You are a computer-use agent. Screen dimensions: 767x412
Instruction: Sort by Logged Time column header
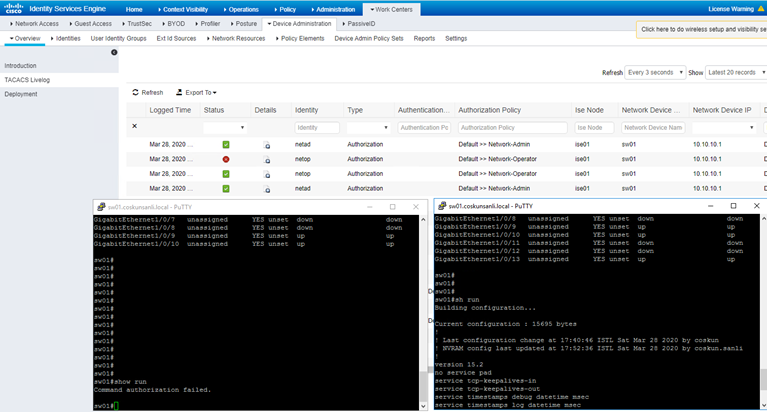click(170, 110)
